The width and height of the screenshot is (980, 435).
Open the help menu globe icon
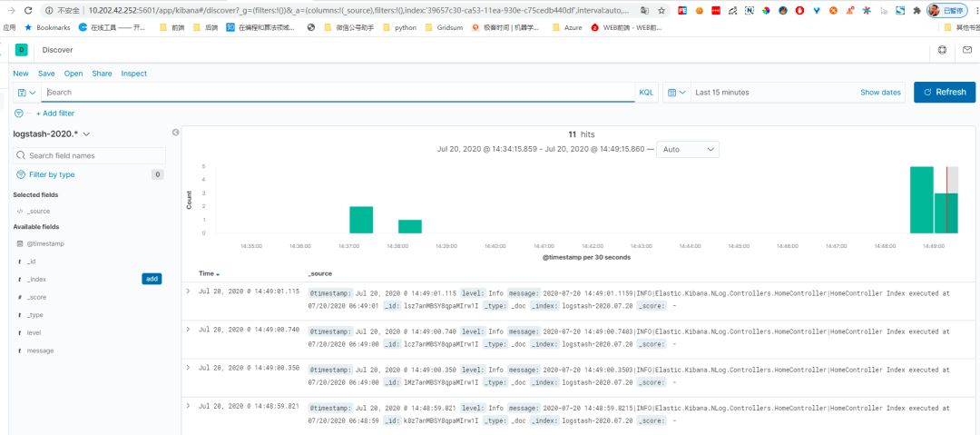click(x=943, y=50)
